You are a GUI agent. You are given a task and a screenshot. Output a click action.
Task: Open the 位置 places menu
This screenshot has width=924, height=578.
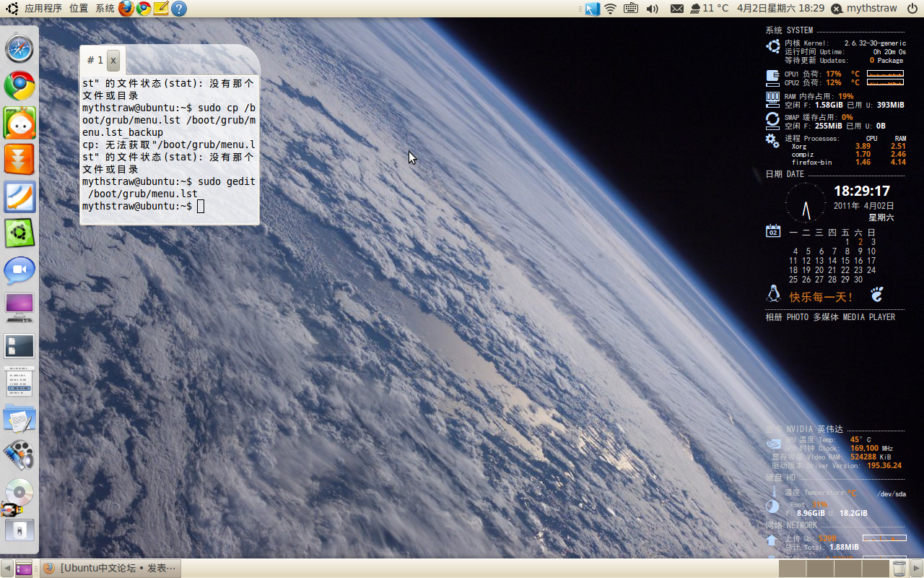point(79,9)
